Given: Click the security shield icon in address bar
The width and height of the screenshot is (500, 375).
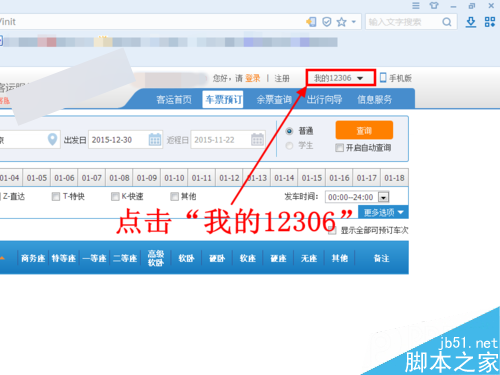Looking at the screenshot, I should (327, 22).
